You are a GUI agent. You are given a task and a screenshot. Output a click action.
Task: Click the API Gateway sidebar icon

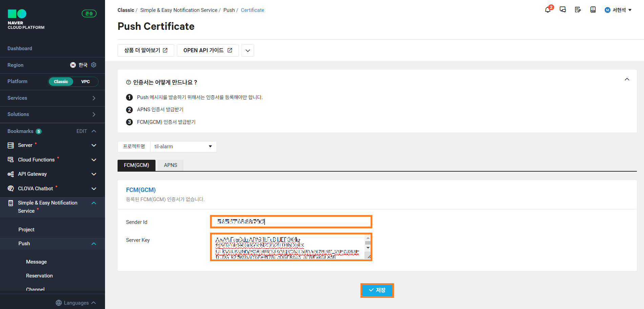tap(11, 174)
